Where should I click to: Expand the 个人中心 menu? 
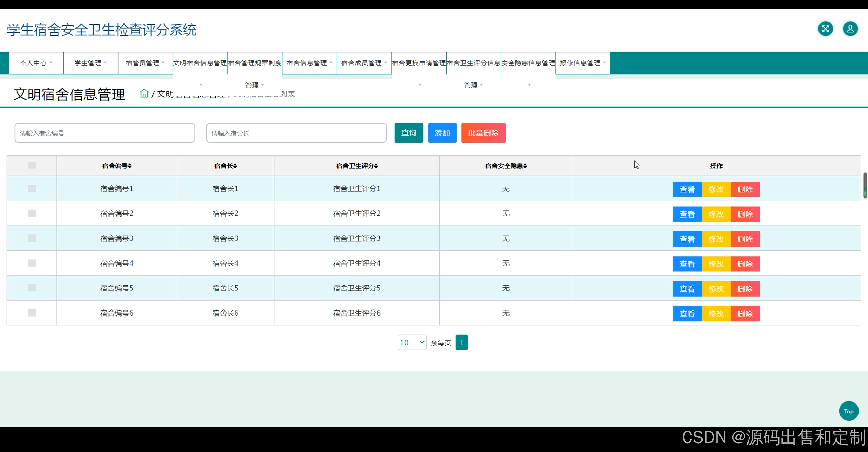(x=36, y=63)
